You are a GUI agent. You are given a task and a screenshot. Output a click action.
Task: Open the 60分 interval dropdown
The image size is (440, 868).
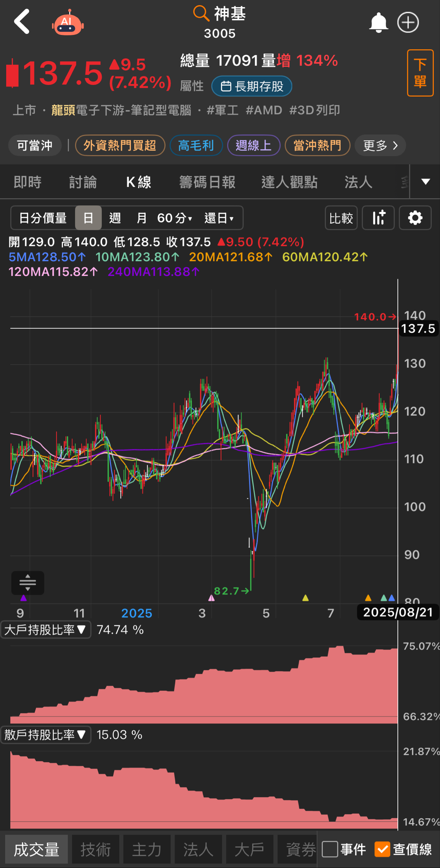(x=175, y=218)
